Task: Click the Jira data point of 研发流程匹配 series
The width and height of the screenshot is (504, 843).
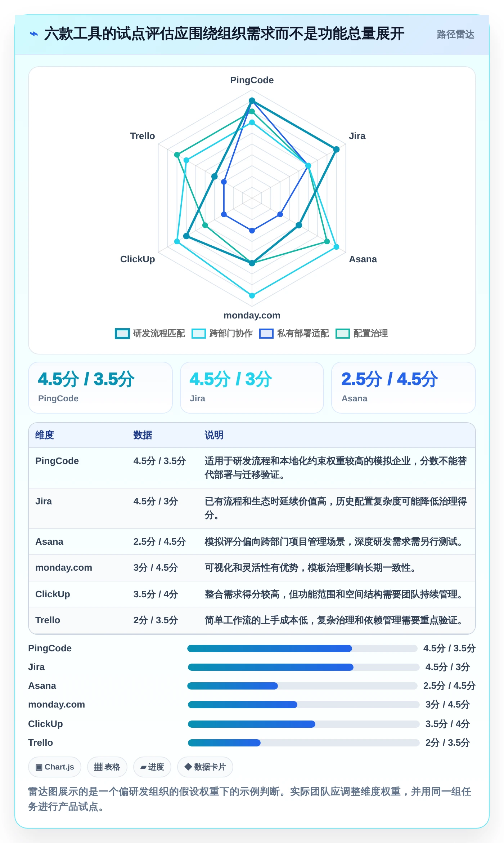Action: point(336,150)
